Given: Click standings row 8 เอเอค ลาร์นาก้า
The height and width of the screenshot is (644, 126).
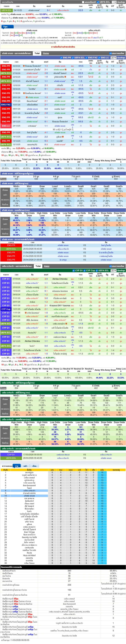Looking at the screenshot, I should (x=29, y=491).
